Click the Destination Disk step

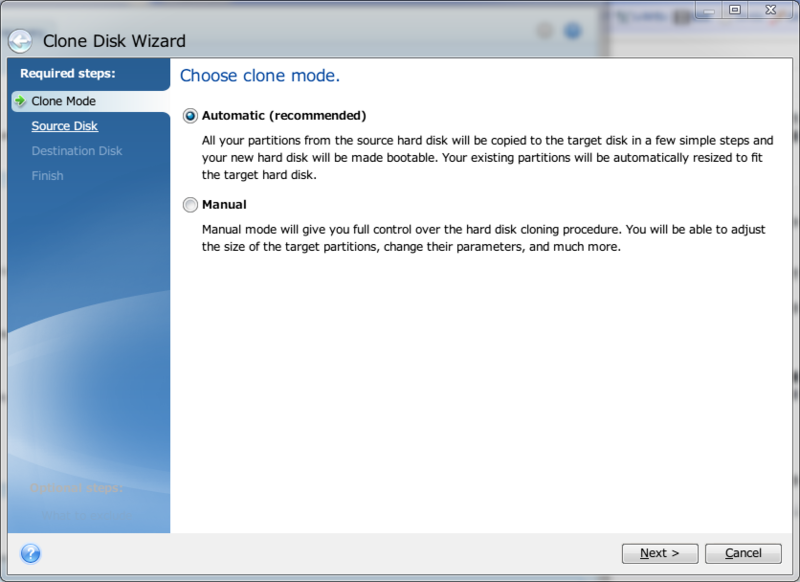coord(77,151)
